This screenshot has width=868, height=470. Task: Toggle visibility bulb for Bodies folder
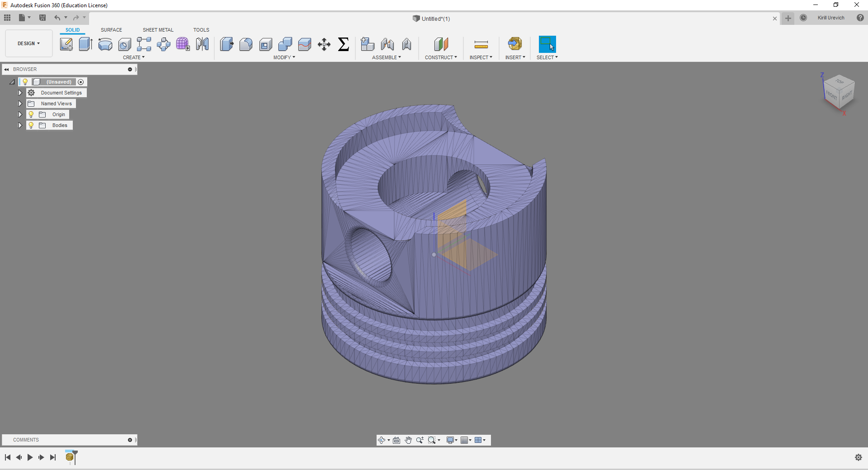coord(31,125)
